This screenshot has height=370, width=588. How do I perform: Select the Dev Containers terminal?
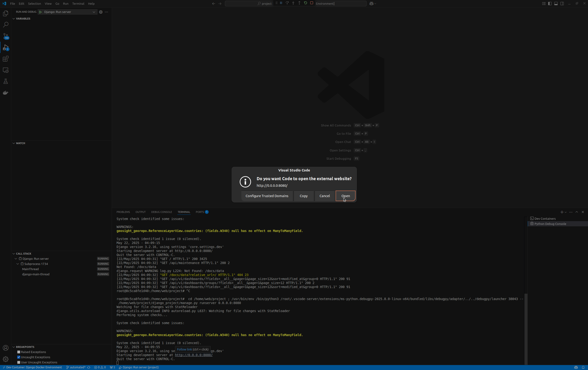[557, 219]
